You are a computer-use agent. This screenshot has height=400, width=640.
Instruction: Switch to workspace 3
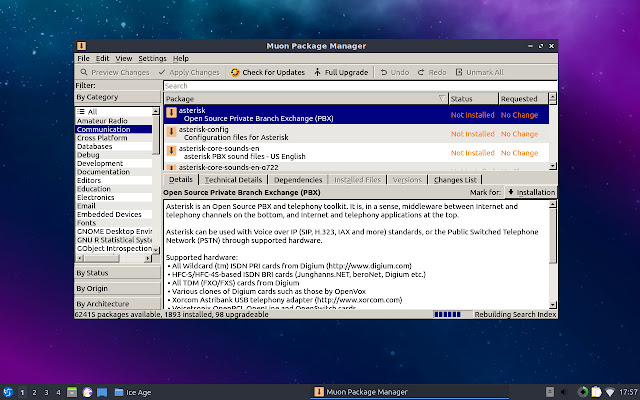pyautogui.click(x=46, y=392)
